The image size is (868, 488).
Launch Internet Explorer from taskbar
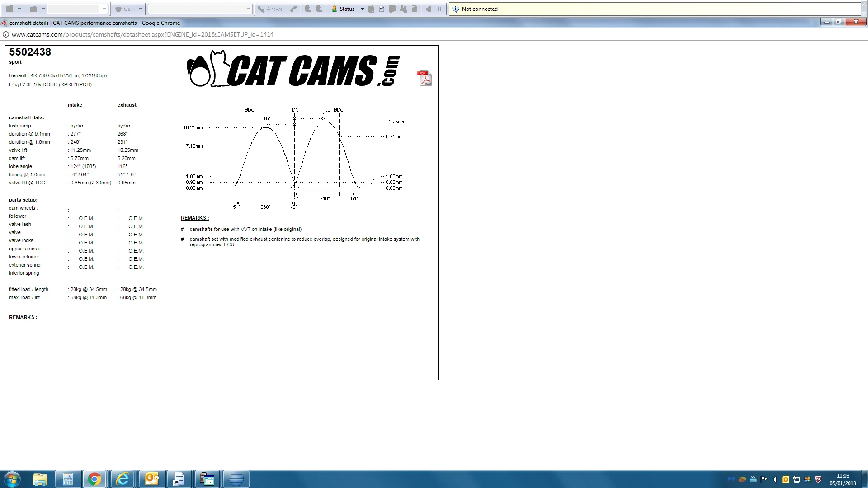point(123,479)
